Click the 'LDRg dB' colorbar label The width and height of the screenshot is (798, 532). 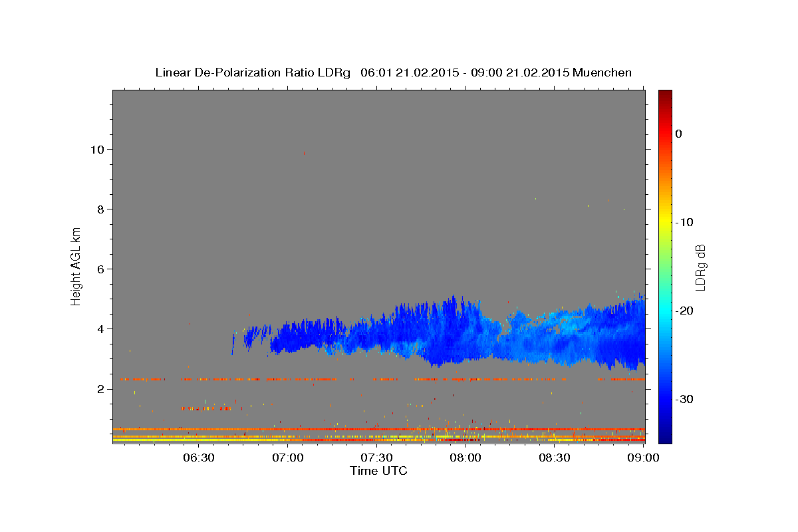tap(700, 267)
